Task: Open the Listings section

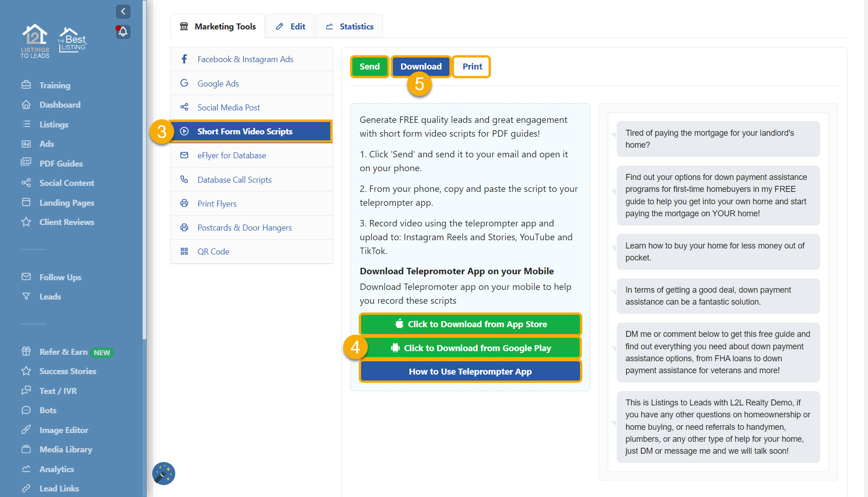Action: click(54, 124)
